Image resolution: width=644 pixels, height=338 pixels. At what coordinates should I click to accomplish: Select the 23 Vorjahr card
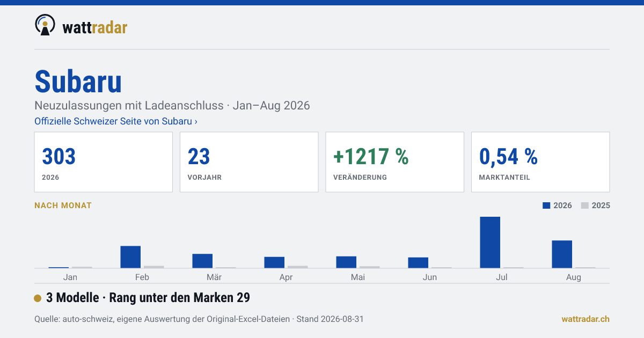[x=249, y=162]
